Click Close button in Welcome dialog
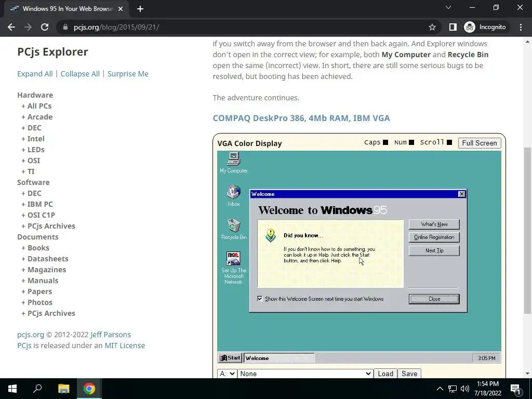532x399 pixels. (x=434, y=299)
